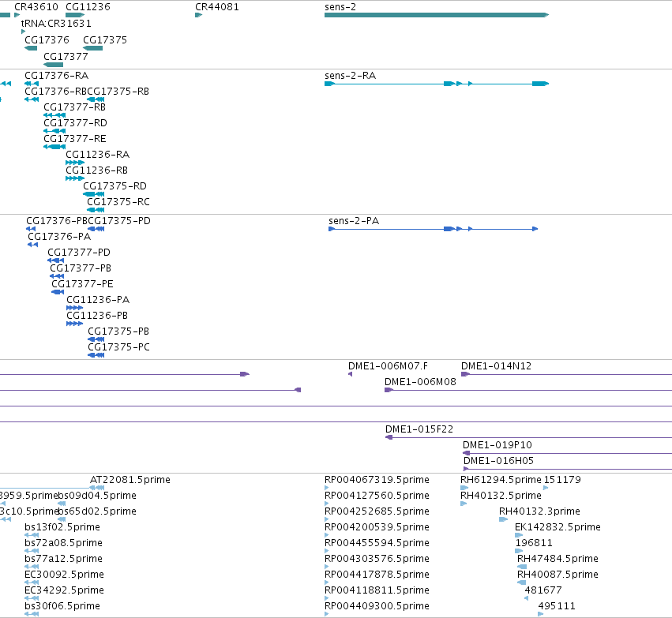Click the CG17377-PE protein glyph
Screen dimensions: 672x618
(x=58, y=292)
